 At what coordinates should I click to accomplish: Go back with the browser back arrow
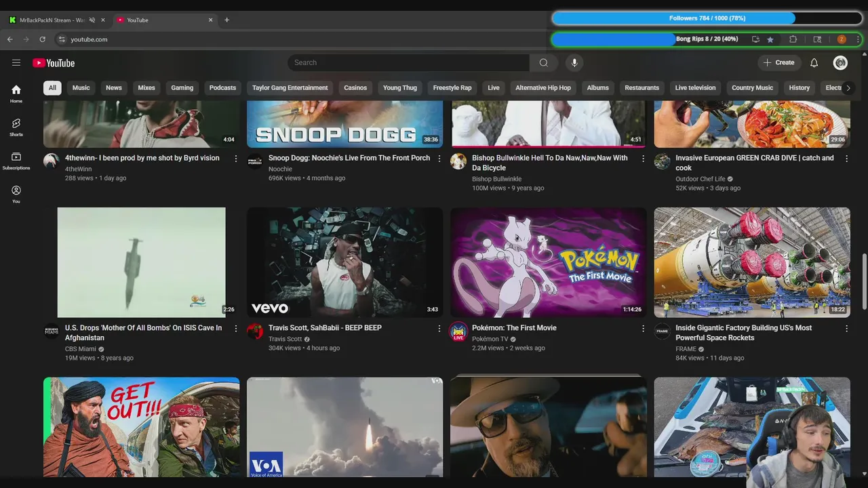[10, 39]
